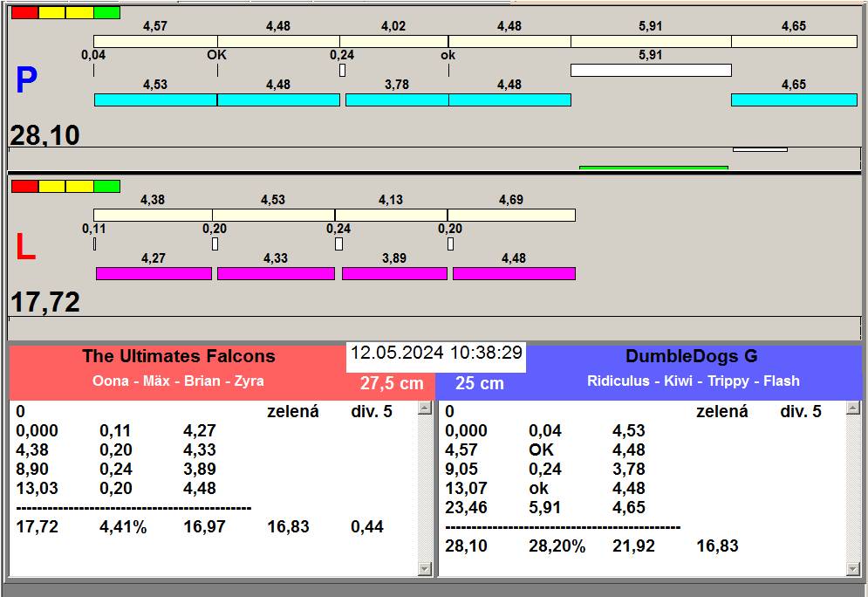Viewport: 868px width, 597px height.
Task: Select the cyan 3,78 bar in lane P
Action: tap(397, 99)
